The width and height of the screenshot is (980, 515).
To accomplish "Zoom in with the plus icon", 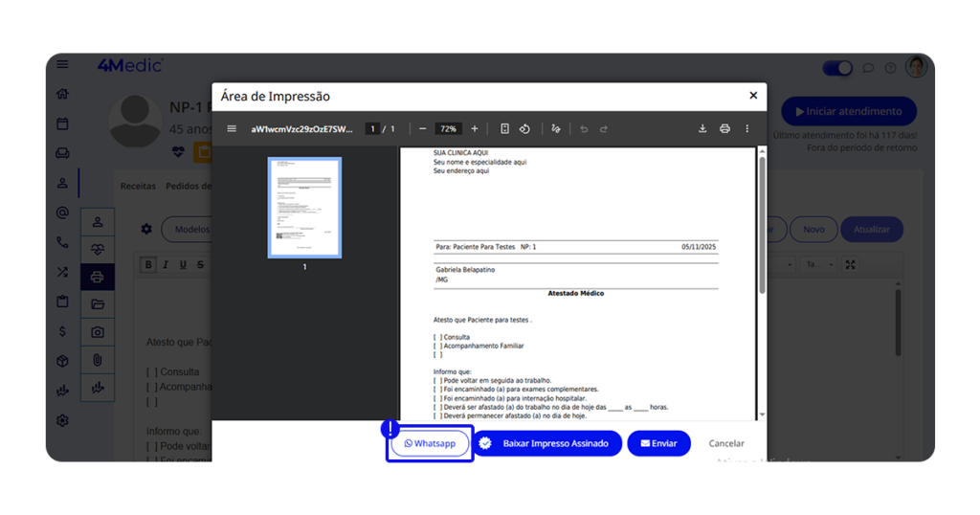I will pyautogui.click(x=475, y=129).
